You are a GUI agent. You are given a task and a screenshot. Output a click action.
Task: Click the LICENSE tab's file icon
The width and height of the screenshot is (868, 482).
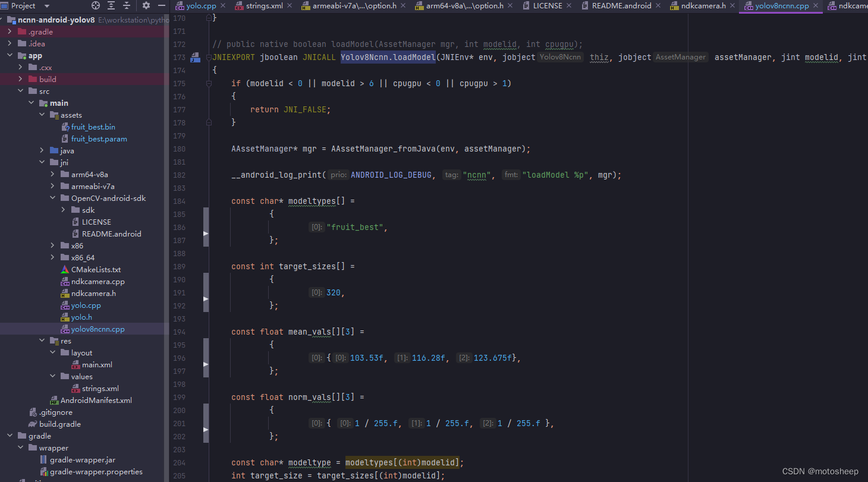point(527,6)
